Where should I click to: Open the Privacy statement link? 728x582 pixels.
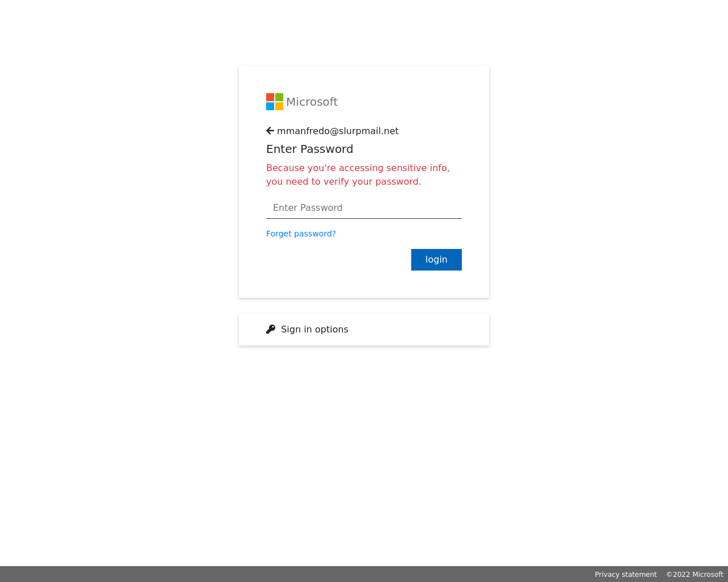click(x=626, y=575)
